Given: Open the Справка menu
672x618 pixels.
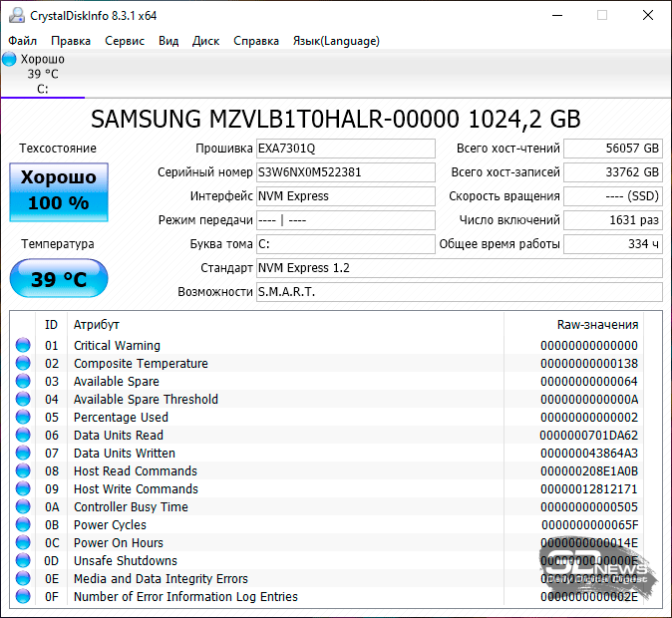Looking at the screenshot, I should click(x=256, y=41).
